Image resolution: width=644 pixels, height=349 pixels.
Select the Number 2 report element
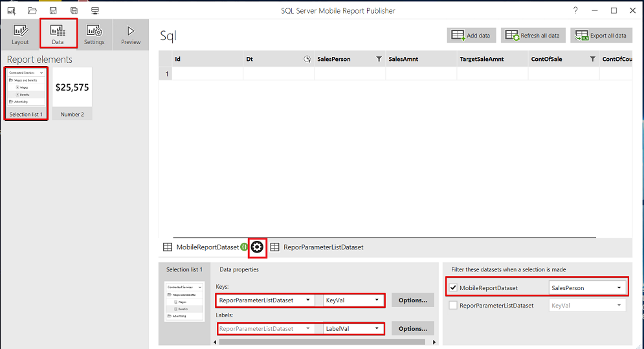pos(72,94)
